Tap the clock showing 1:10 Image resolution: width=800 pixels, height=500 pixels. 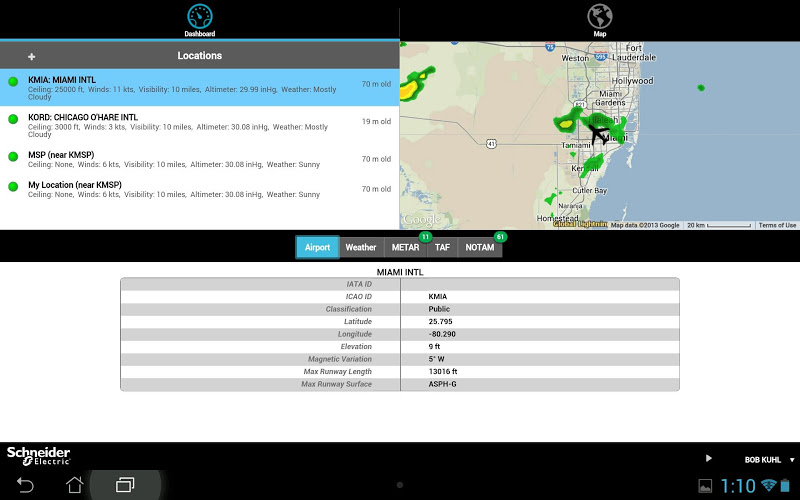738,486
